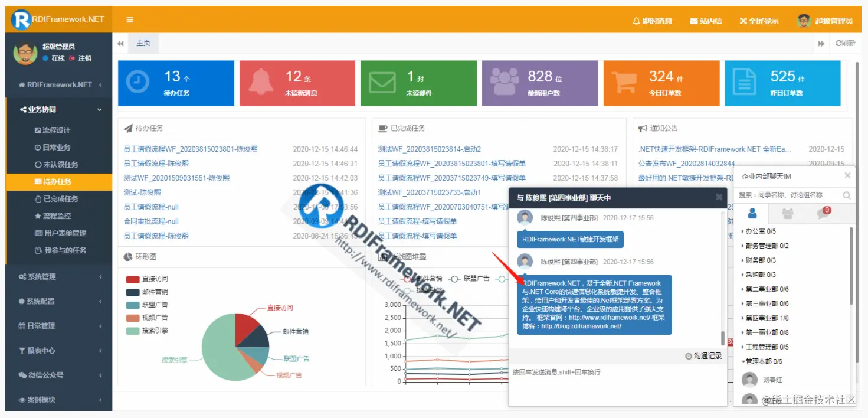
Task: Click the envelope icon on 未读邮件 card
Action: point(382,82)
